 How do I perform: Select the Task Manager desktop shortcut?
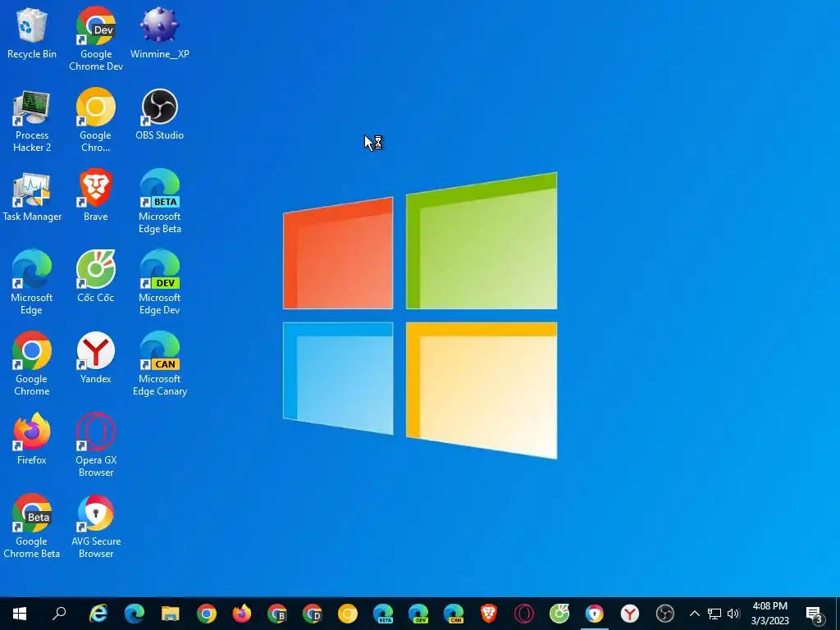point(32,197)
